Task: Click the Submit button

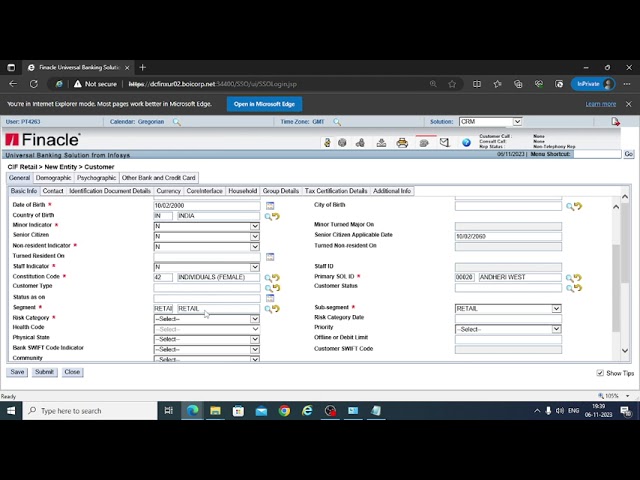Action: click(44, 372)
